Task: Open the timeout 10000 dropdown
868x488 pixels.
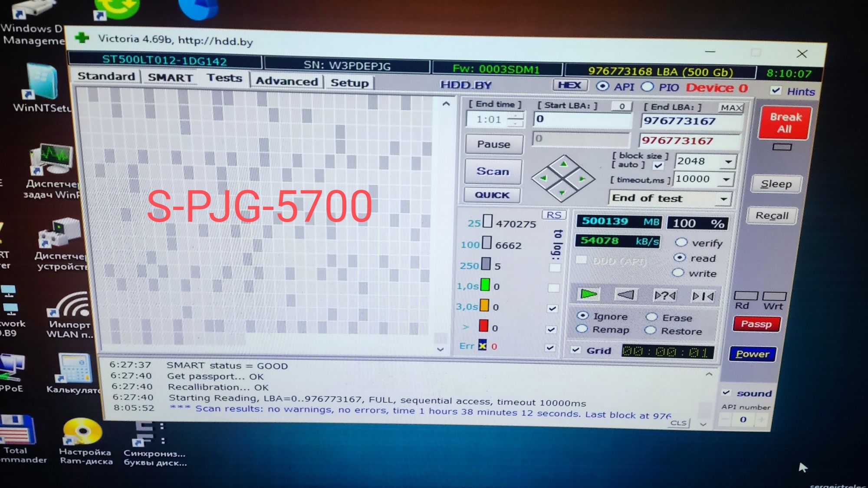Action: point(726,179)
